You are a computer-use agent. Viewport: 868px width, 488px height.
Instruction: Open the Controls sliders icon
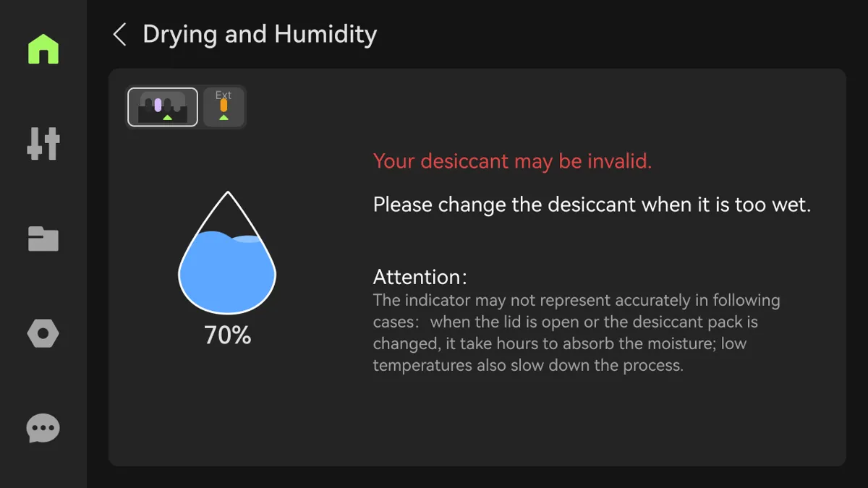(43, 143)
